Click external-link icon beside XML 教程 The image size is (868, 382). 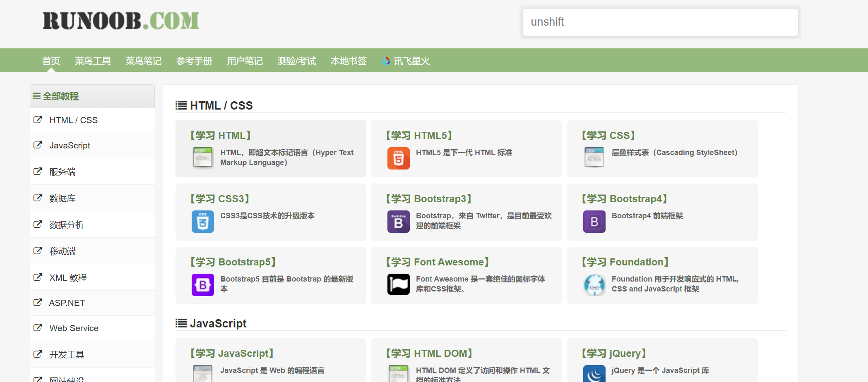[38, 277]
